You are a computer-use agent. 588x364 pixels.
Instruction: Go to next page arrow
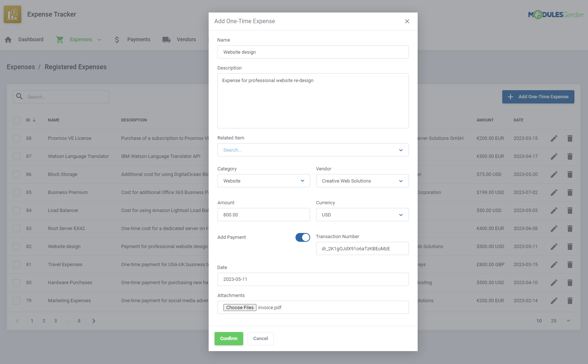pos(94,321)
